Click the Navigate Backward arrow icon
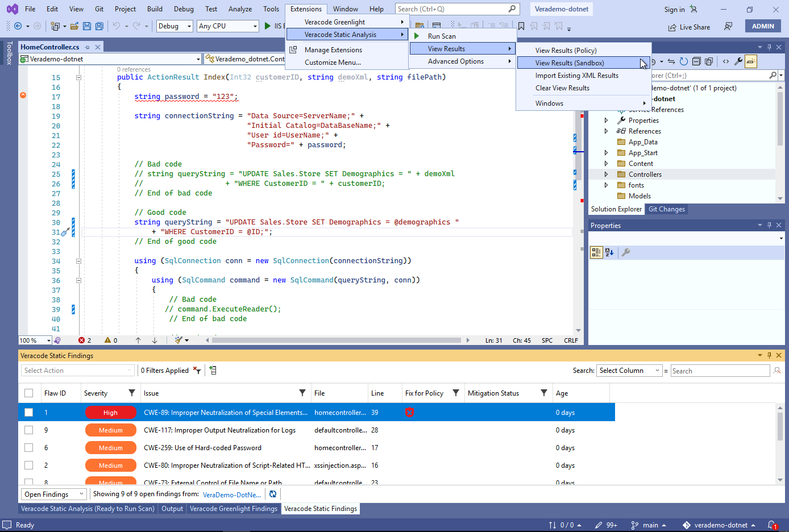789x532 pixels. click(18, 26)
